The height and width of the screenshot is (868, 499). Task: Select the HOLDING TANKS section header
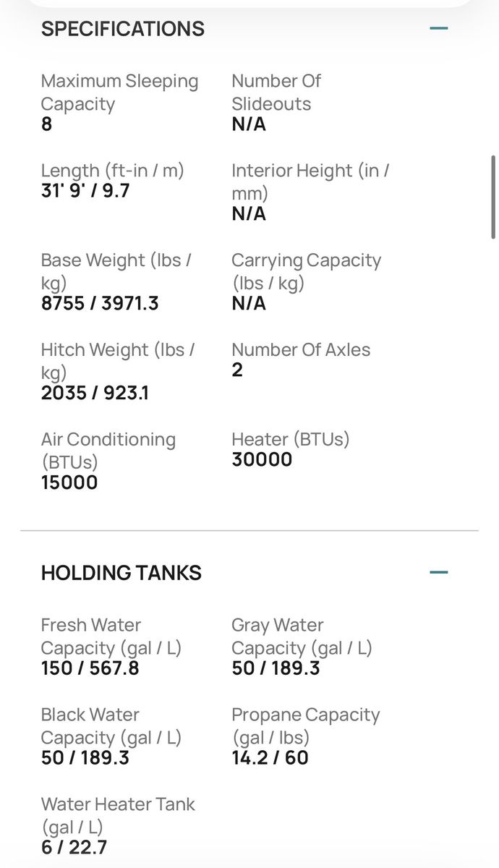(x=121, y=573)
